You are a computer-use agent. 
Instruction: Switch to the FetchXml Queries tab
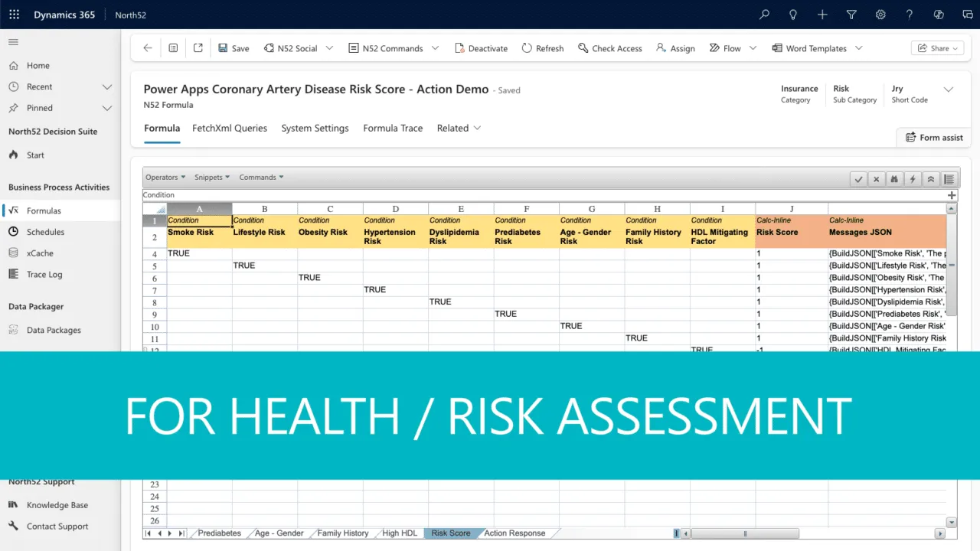point(230,128)
